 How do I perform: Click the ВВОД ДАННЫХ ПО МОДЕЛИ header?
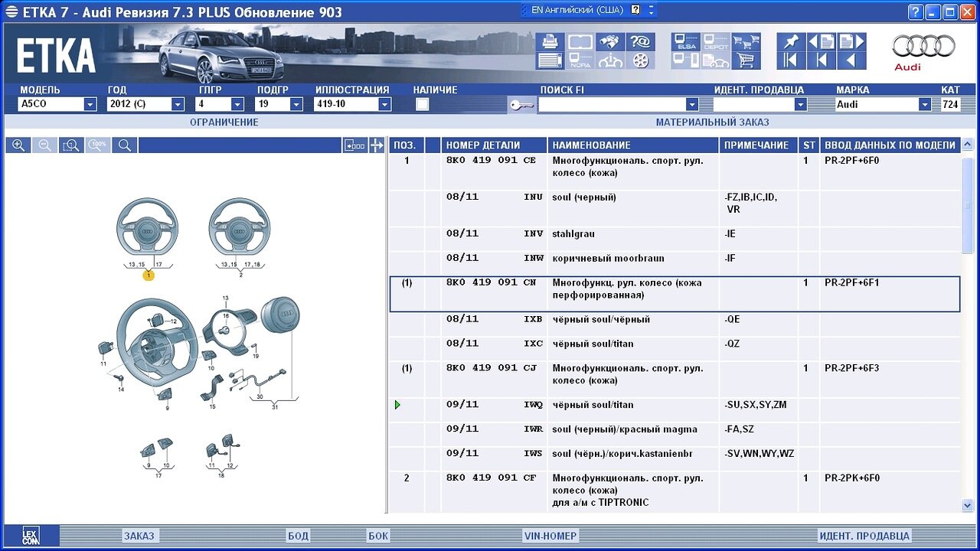coord(890,145)
